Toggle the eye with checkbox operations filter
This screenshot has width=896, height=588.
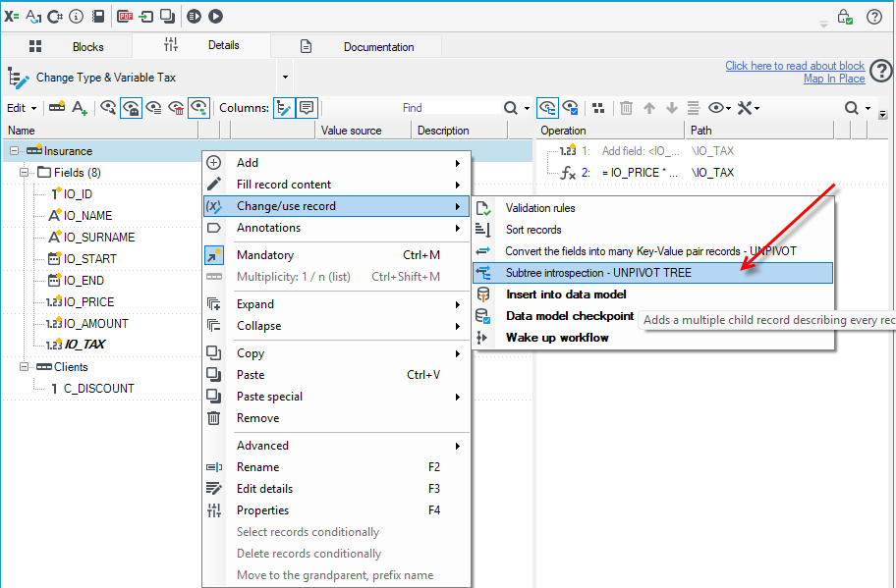570,107
